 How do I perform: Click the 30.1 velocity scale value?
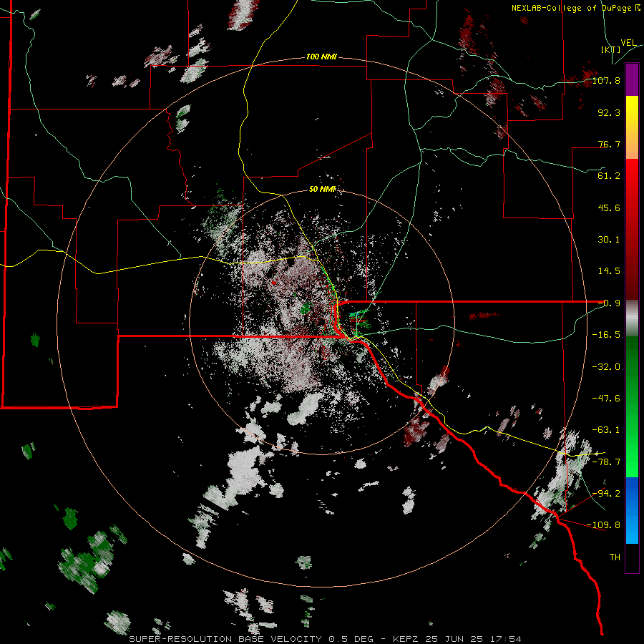(609, 240)
